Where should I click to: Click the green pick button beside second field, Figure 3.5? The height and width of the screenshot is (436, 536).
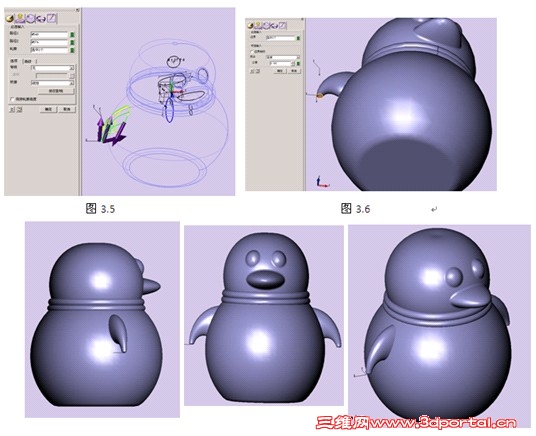(72, 42)
